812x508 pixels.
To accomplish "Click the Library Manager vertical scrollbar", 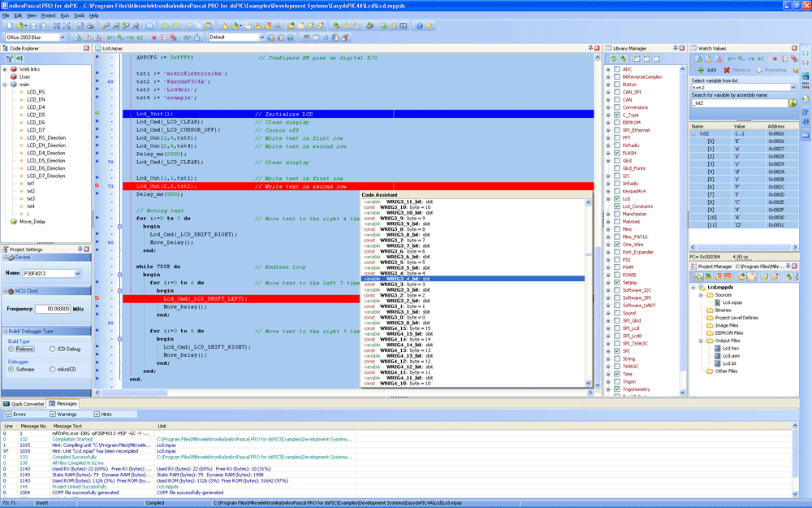I will pyautogui.click(x=682, y=231).
